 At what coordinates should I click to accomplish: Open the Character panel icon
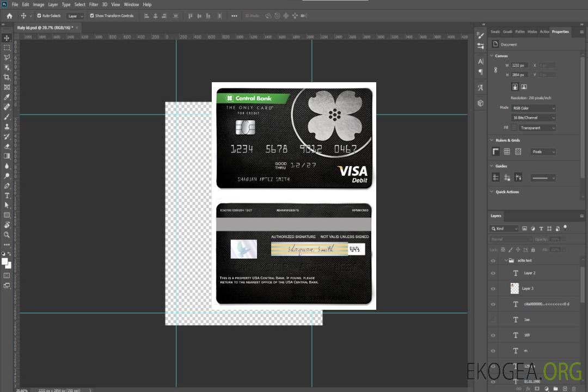[480, 61]
